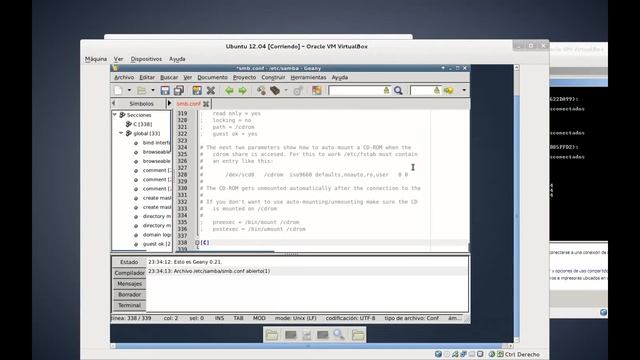Click the Compile icon in Geany toolbar
This screenshot has width=640, height=360.
coord(261,90)
